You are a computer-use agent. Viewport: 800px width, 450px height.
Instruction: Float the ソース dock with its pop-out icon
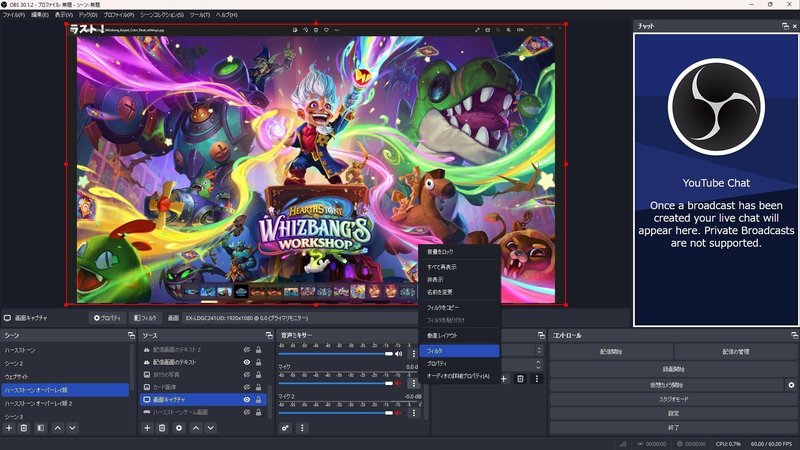coord(269,335)
